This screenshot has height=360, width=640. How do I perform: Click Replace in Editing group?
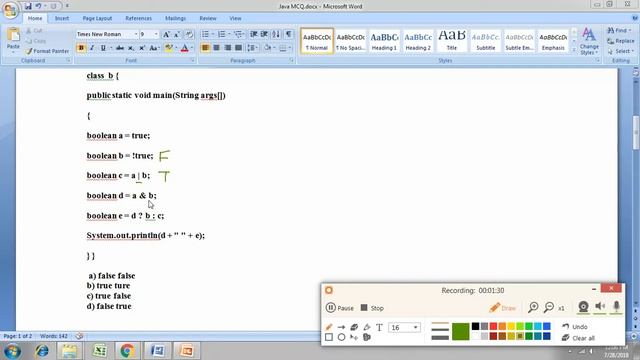click(620, 41)
